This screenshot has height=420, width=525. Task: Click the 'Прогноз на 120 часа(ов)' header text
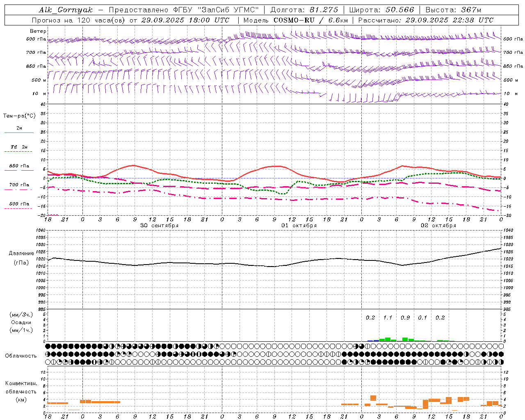[79, 20]
